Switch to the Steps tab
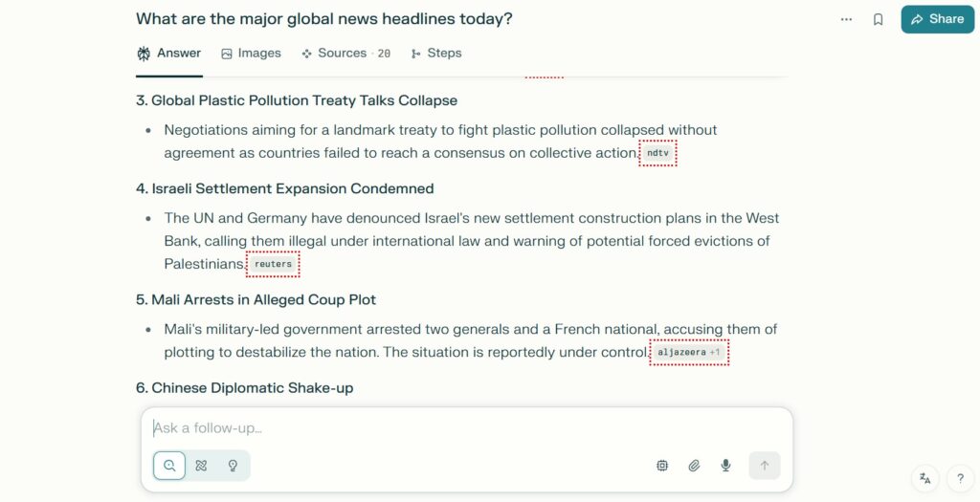 pyautogui.click(x=436, y=54)
